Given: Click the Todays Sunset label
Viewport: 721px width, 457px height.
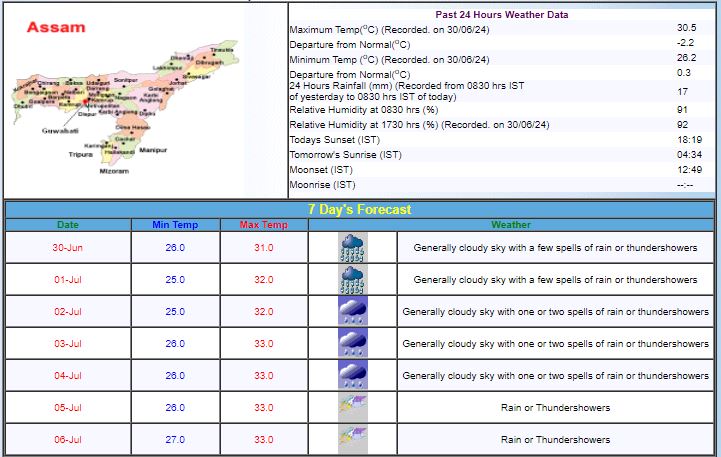Looking at the screenshot, I should point(334,140).
